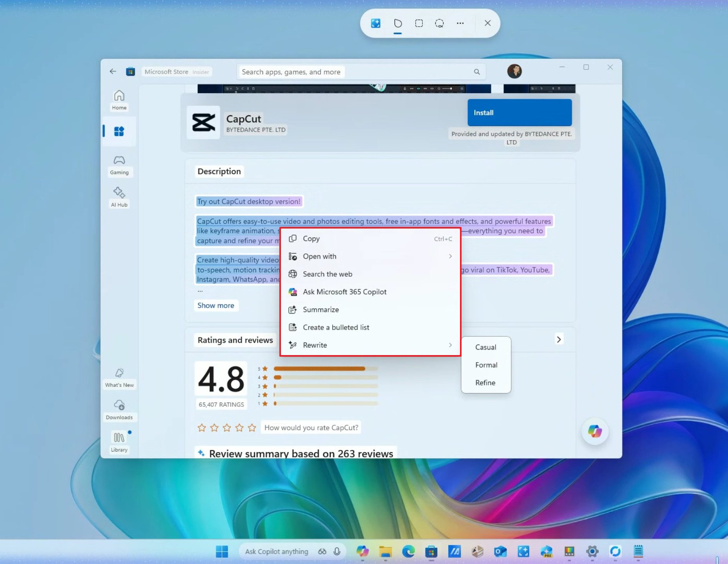Launch Copilot from the floating button
Viewport: 728px width, 564px height.
[x=595, y=432]
